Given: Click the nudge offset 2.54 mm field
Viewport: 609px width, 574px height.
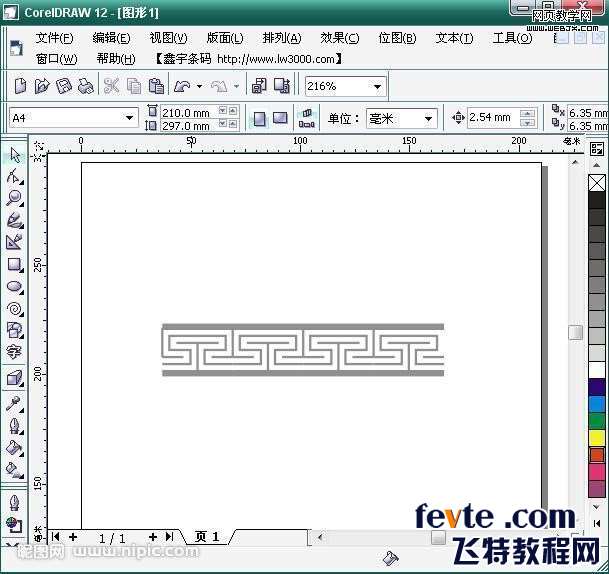Looking at the screenshot, I should (493, 118).
